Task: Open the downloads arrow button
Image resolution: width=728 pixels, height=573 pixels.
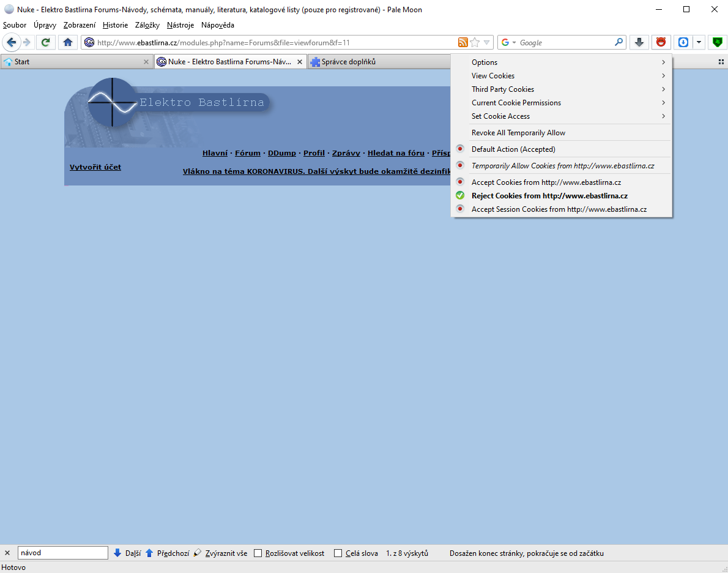Action: (x=639, y=42)
